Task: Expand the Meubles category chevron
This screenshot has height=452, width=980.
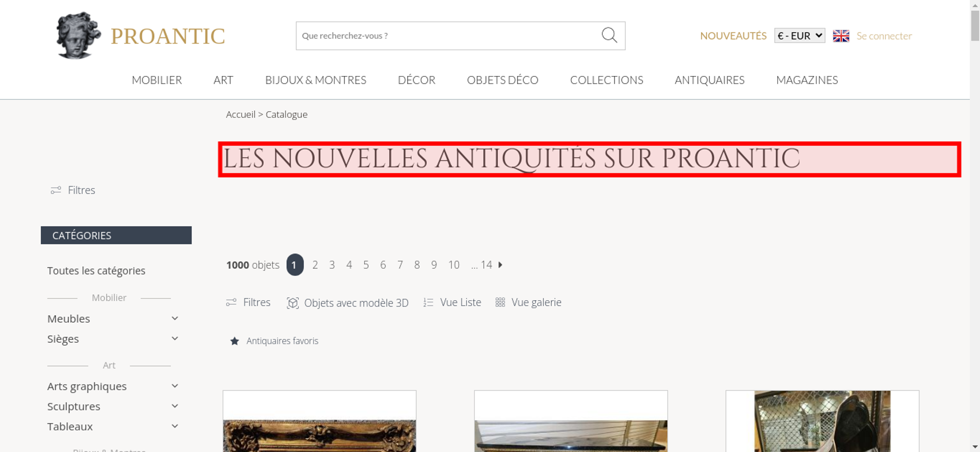Action: tap(175, 318)
